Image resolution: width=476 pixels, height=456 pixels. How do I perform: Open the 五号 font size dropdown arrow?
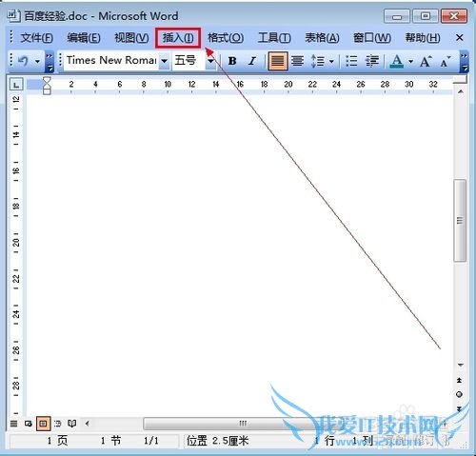pyautogui.click(x=210, y=61)
